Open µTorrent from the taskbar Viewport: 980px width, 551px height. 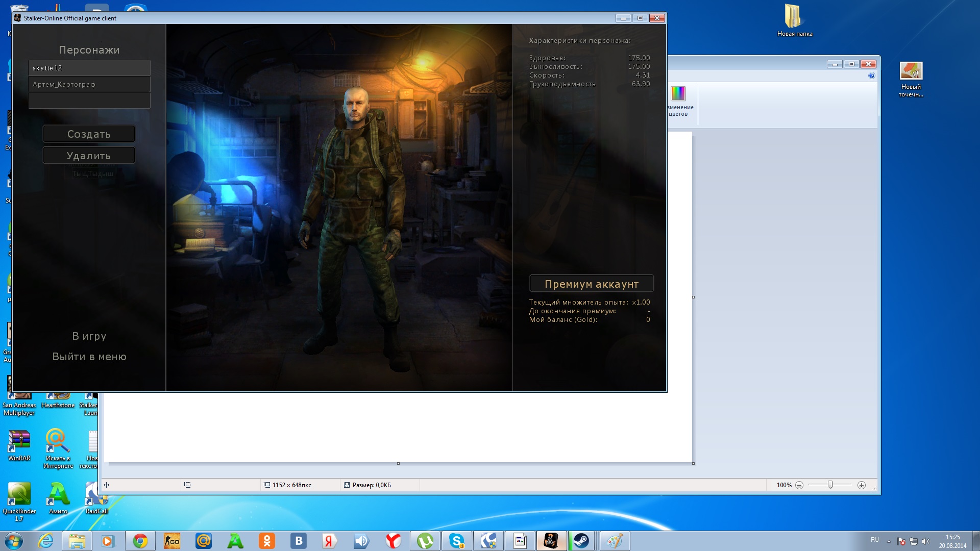[x=425, y=541]
